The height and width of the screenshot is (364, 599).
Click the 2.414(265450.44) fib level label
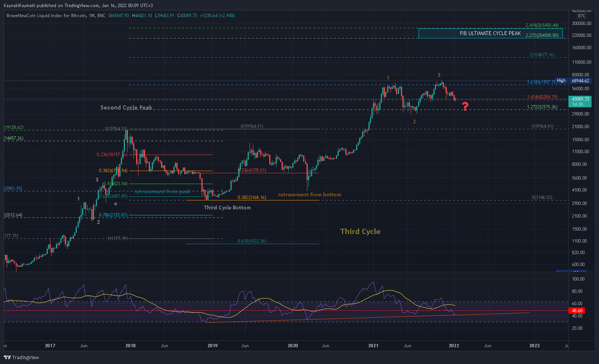pyautogui.click(x=542, y=25)
